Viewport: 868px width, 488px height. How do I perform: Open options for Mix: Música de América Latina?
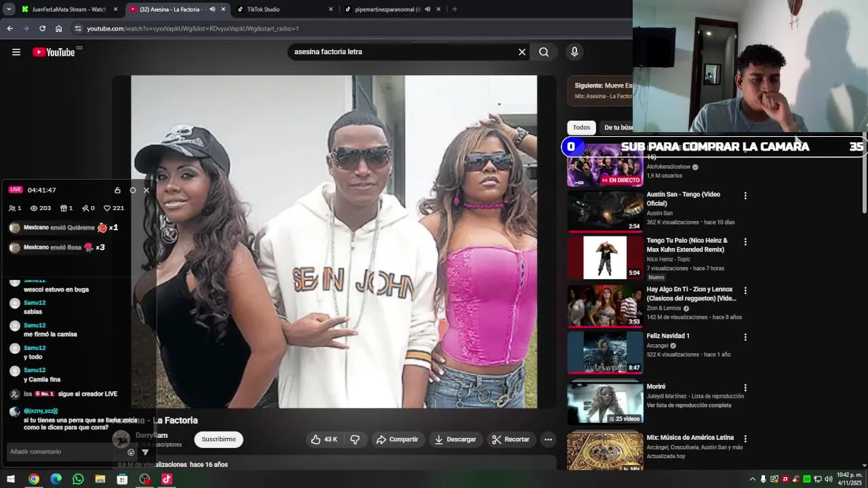(745, 439)
